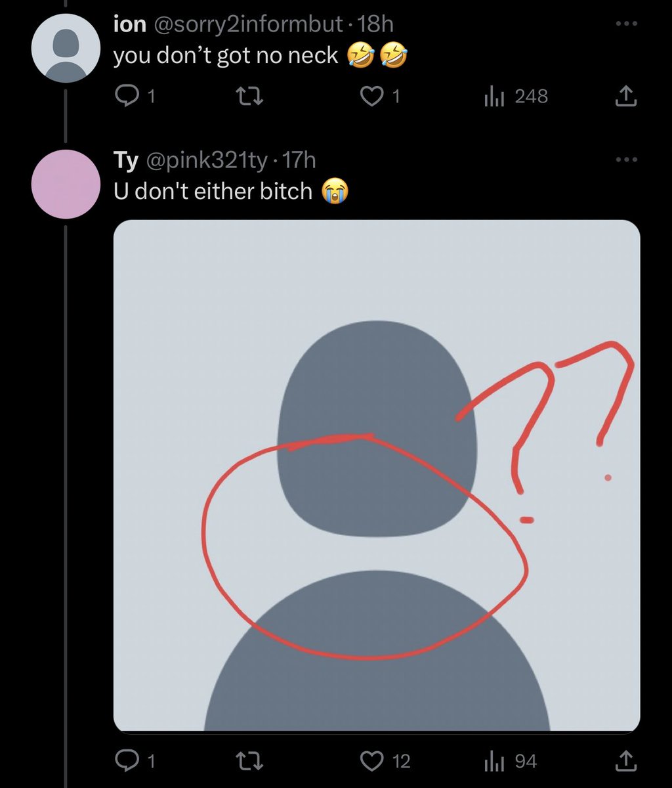Like Ty's tweet with 12 likes

[373, 761]
